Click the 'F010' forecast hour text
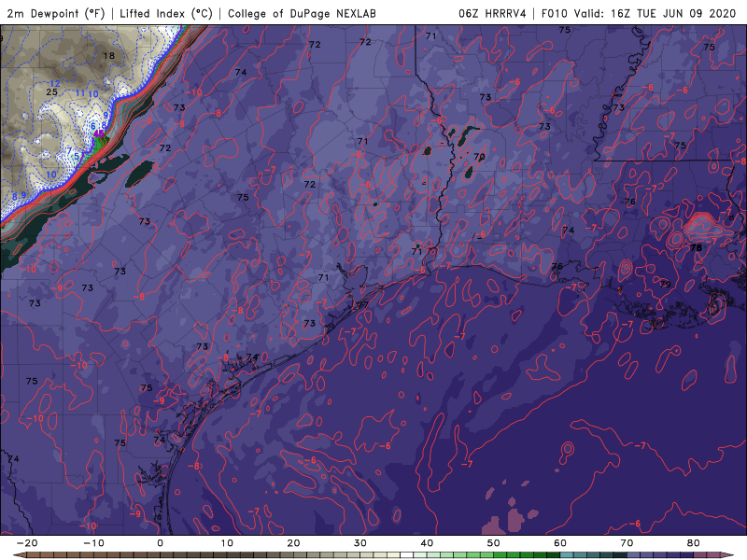 (x=554, y=13)
